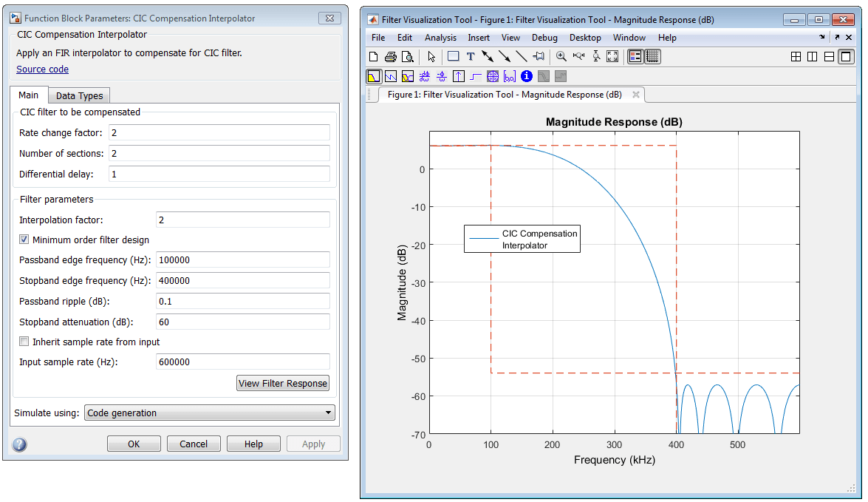Enable Inherit sample rate from input
The image size is (868, 502).
pos(24,342)
